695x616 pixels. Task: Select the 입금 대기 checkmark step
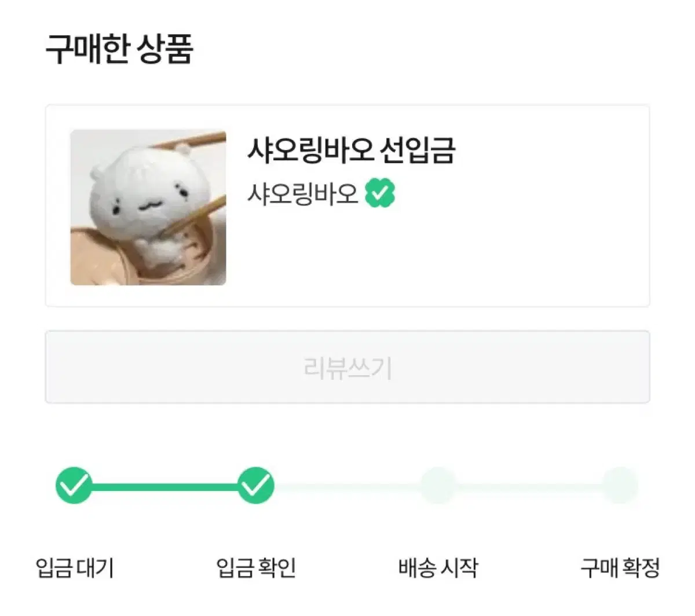74,485
